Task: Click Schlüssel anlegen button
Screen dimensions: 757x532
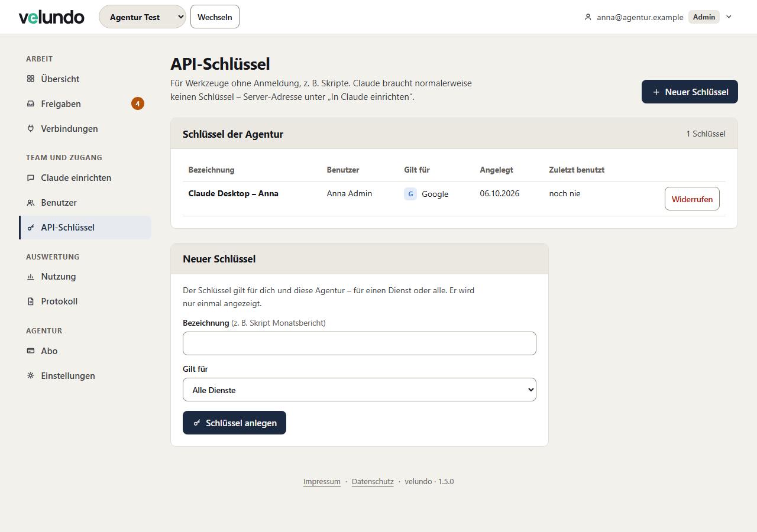Action: coord(234,423)
